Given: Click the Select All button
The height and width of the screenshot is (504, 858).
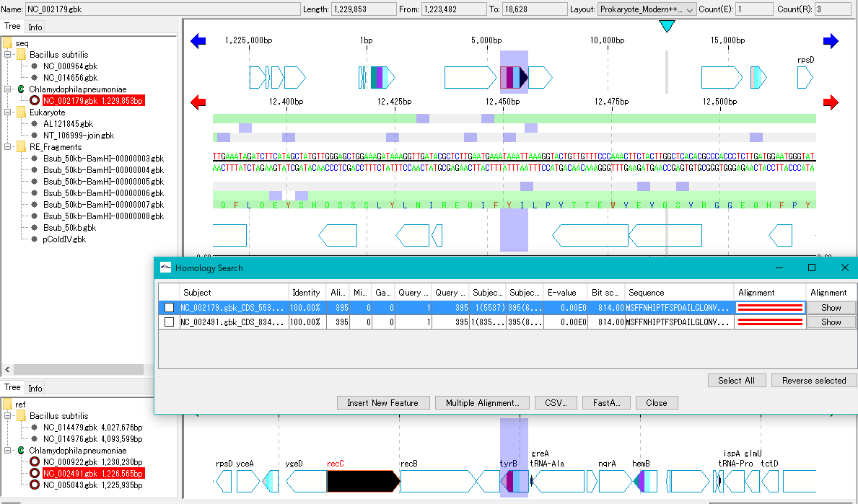Looking at the screenshot, I should pos(736,381).
